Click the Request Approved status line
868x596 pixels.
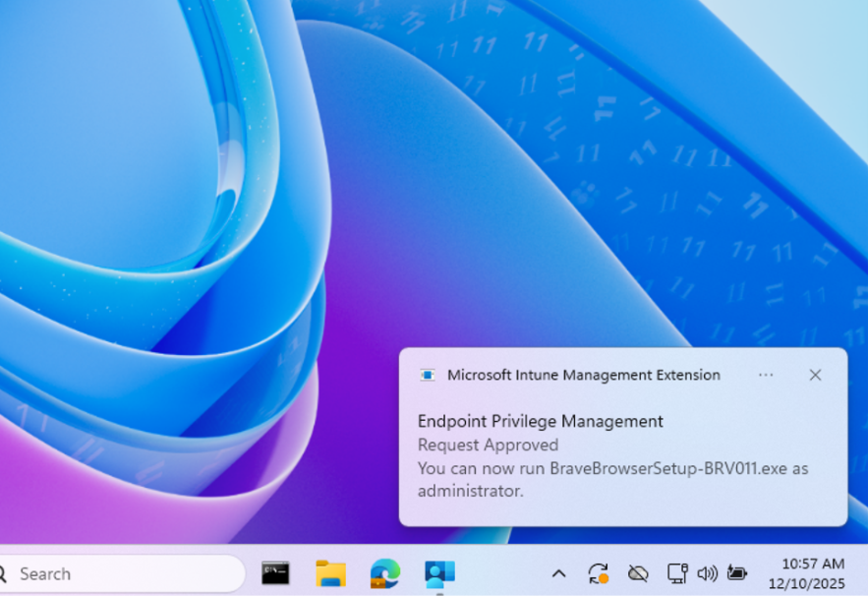click(x=488, y=446)
